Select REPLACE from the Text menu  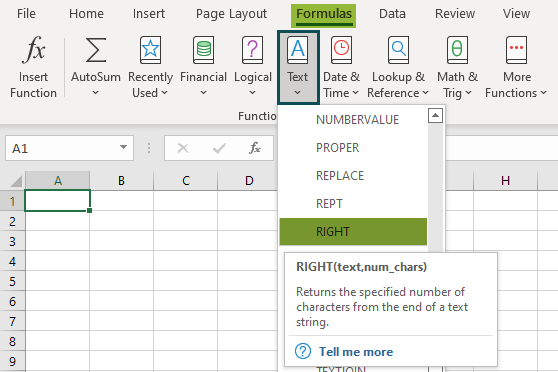[x=353, y=175]
